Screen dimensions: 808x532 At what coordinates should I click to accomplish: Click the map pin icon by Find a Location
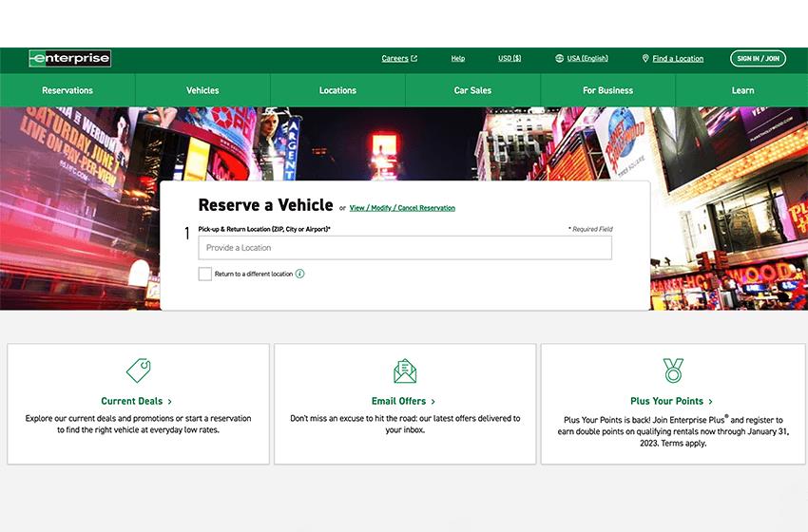pos(645,59)
